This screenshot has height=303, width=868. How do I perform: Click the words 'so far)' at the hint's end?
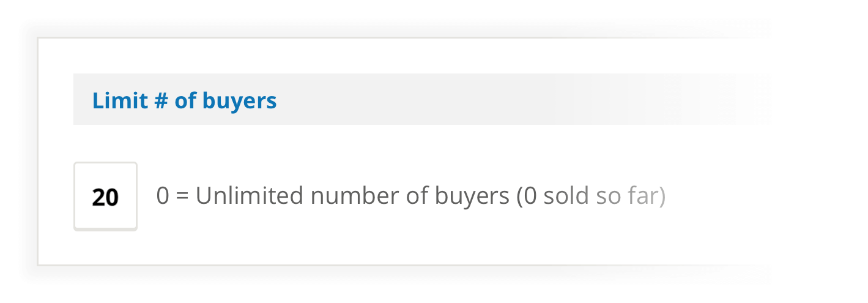point(631,196)
